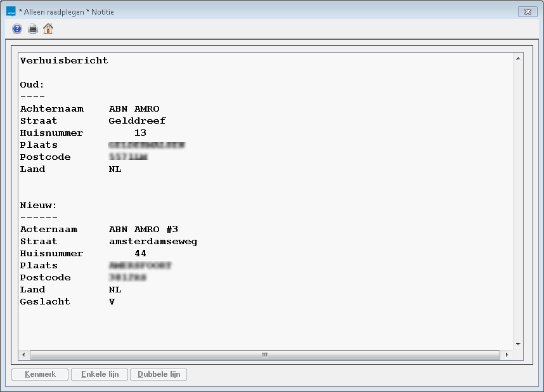This screenshot has width=544, height=392.
Task: Click the Home house icon
Action: [48, 29]
